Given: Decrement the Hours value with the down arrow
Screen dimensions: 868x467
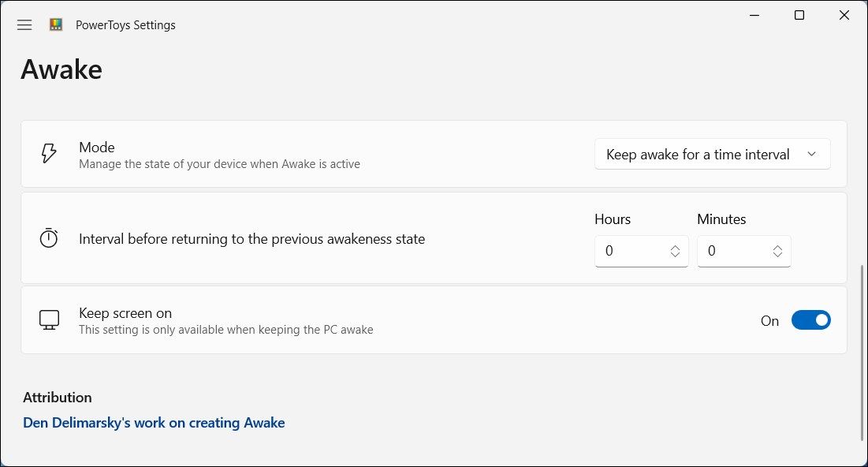Looking at the screenshot, I should tap(675, 256).
